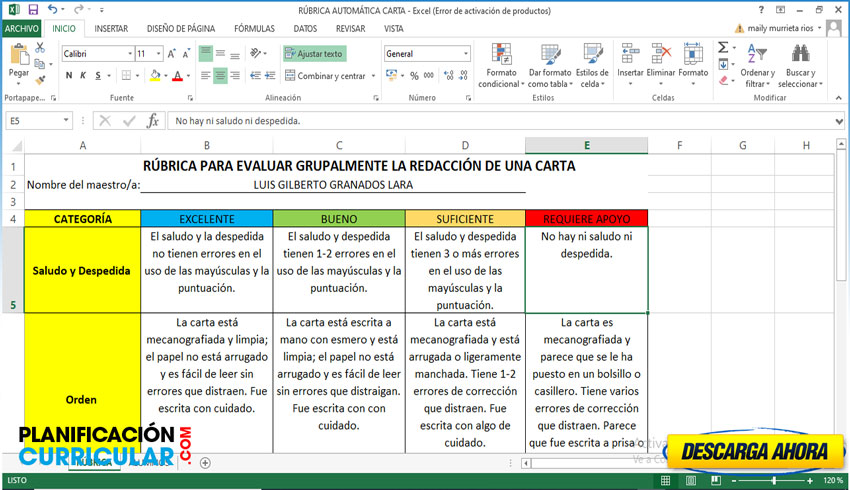Screen dimensions: 850x490
Task: Click Combinar y centrar button
Action: click(325, 76)
